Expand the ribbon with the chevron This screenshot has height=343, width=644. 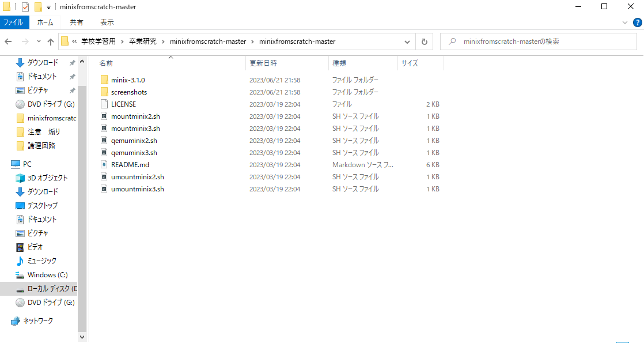point(624,22)
